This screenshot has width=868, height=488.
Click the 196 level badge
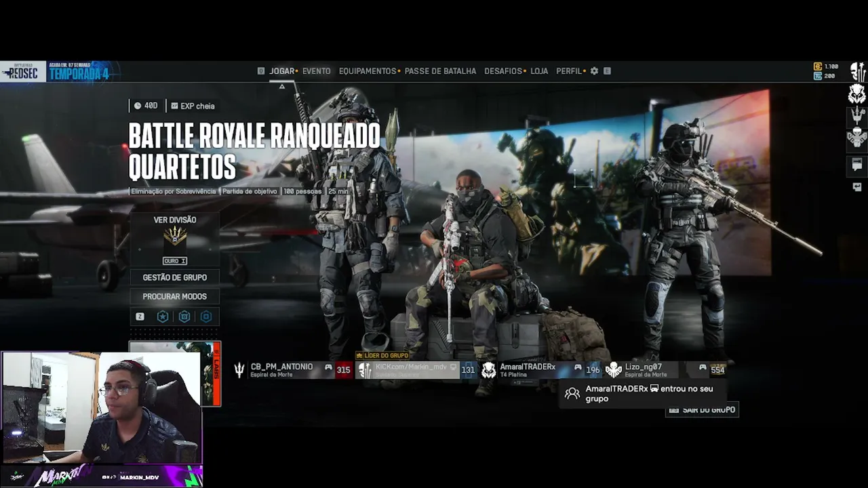593,370
